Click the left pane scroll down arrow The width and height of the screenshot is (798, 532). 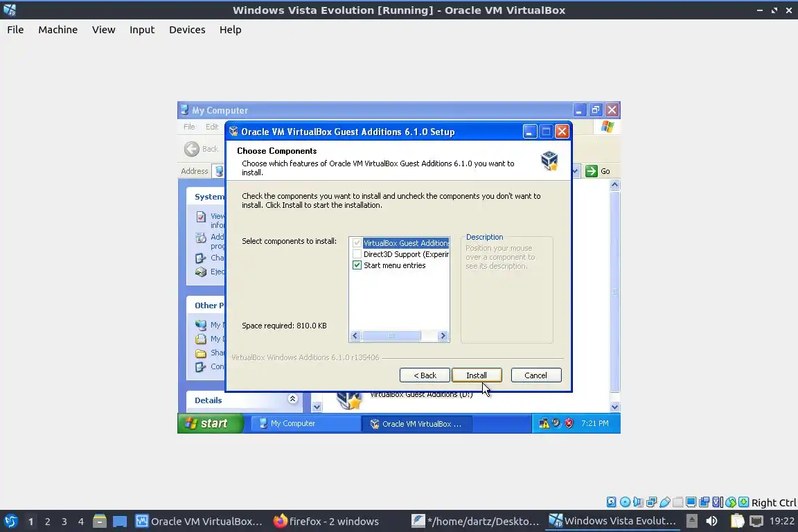(x=317, y=407)
